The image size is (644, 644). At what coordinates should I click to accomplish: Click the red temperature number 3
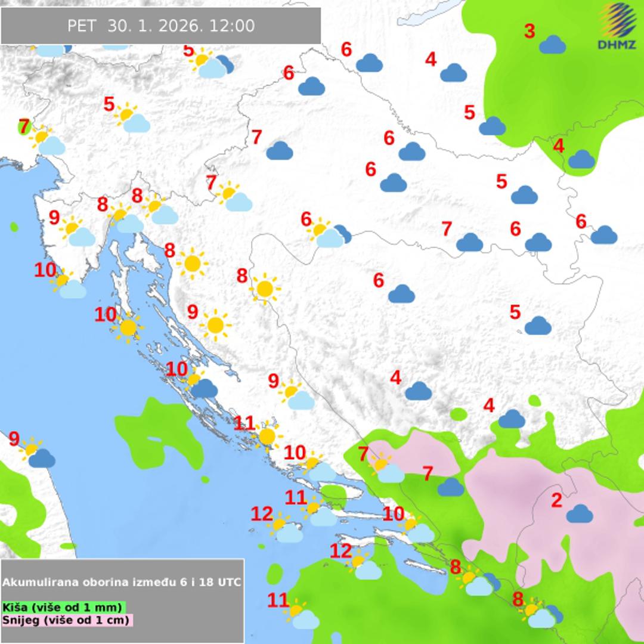pyautogui.click(x=530, y=31)
